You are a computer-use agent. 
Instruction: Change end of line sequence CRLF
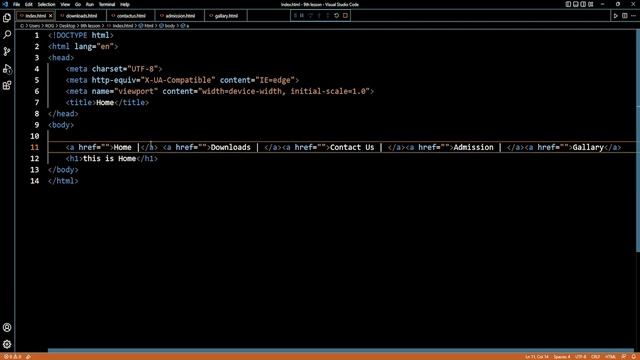[x=596, y=357]
